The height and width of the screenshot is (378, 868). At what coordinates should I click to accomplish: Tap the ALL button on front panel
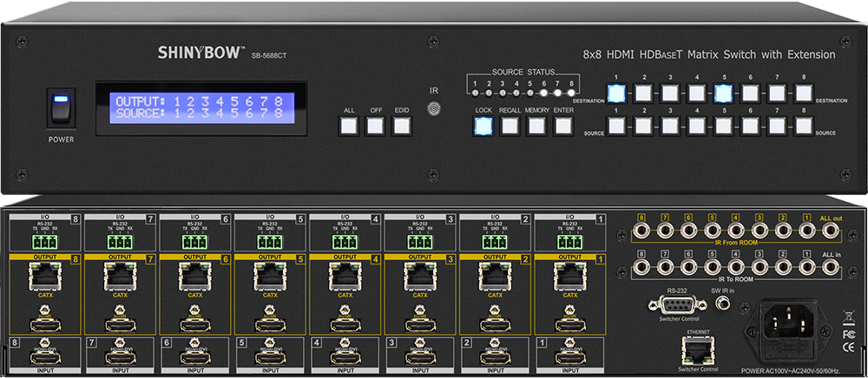pyautogui.click(x=349, y=126)
